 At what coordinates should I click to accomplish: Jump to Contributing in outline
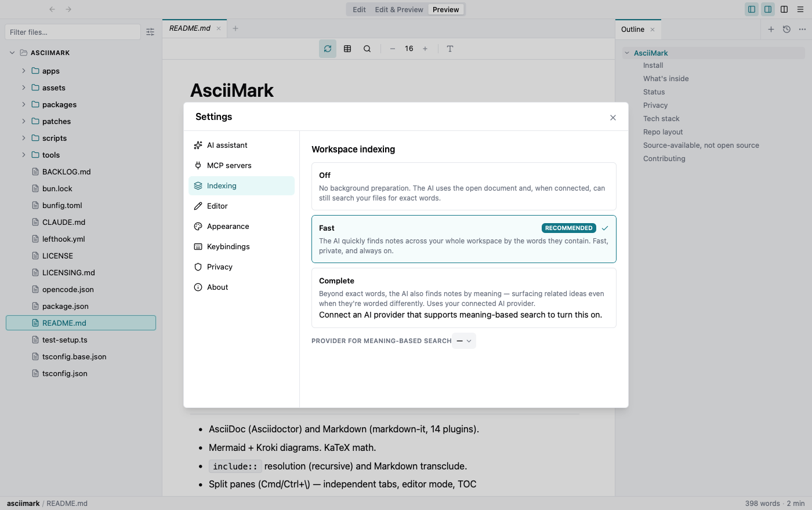pos(664,159)
